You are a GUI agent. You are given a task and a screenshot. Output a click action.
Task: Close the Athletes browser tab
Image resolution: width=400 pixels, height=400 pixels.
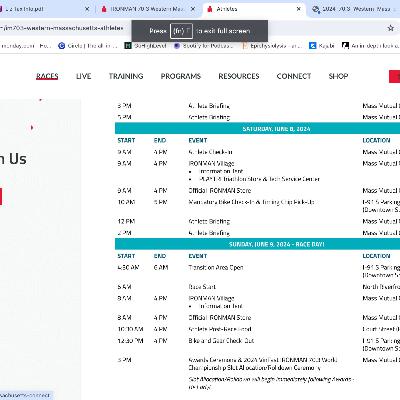pyautogui.click(x=299, y=9)
